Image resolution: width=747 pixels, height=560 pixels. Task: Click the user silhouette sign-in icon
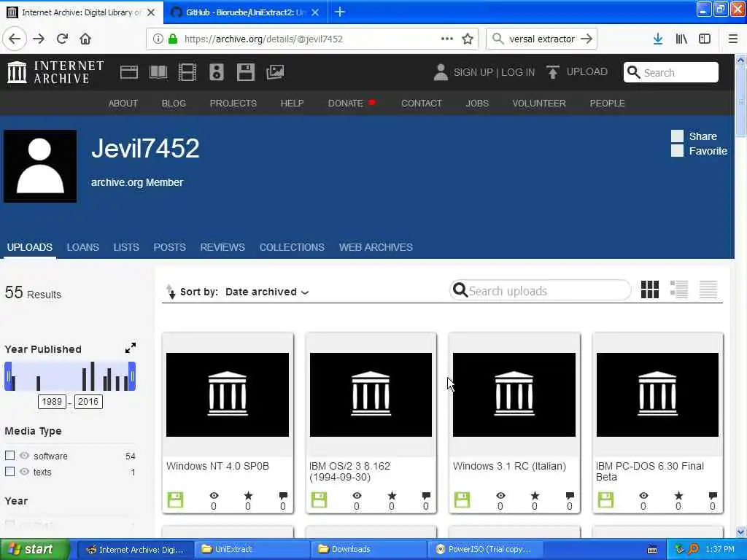coord(441,72)
